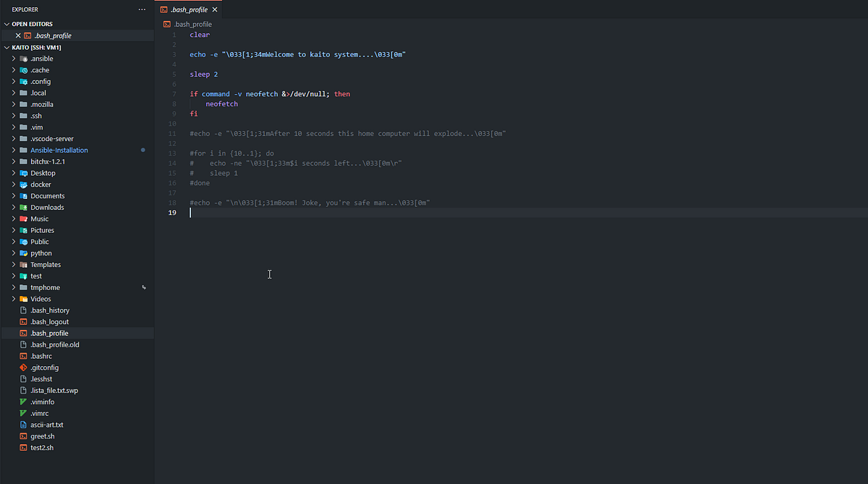Open the Explorer more actions ellipsis icon
The height and width of the screenshot is (484, 868).
142,9
